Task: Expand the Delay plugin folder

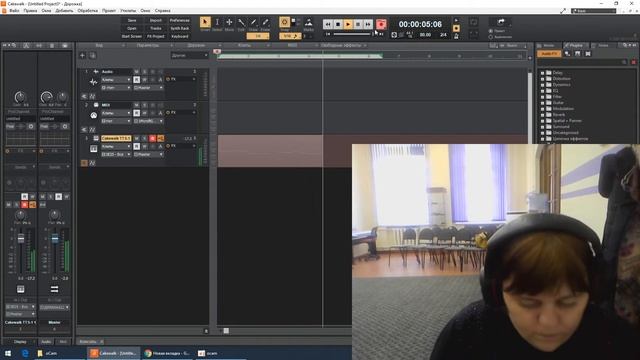Action: (x=542, y=73)
